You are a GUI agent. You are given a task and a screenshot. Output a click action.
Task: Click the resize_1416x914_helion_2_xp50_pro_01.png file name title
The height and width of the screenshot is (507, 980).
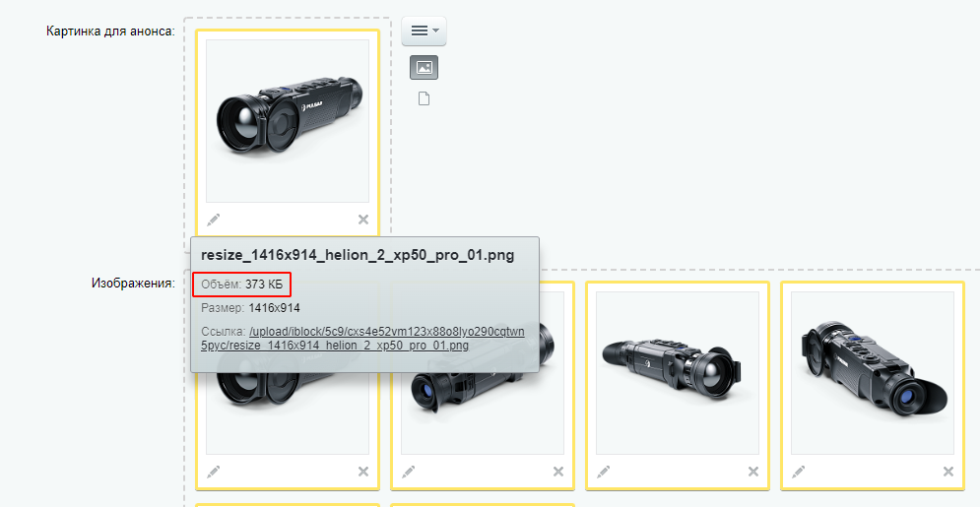(358, 255)
